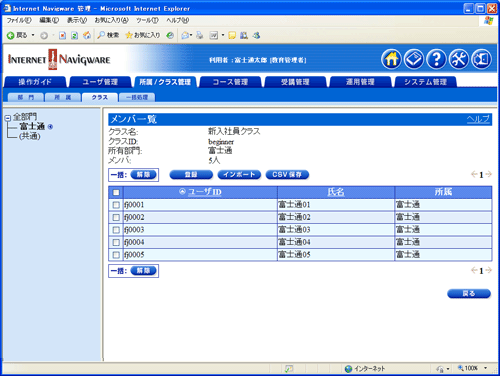Screen dimensions: 500x376
Task: Click the bottom pager right arrow
Action: coord(488,270)
